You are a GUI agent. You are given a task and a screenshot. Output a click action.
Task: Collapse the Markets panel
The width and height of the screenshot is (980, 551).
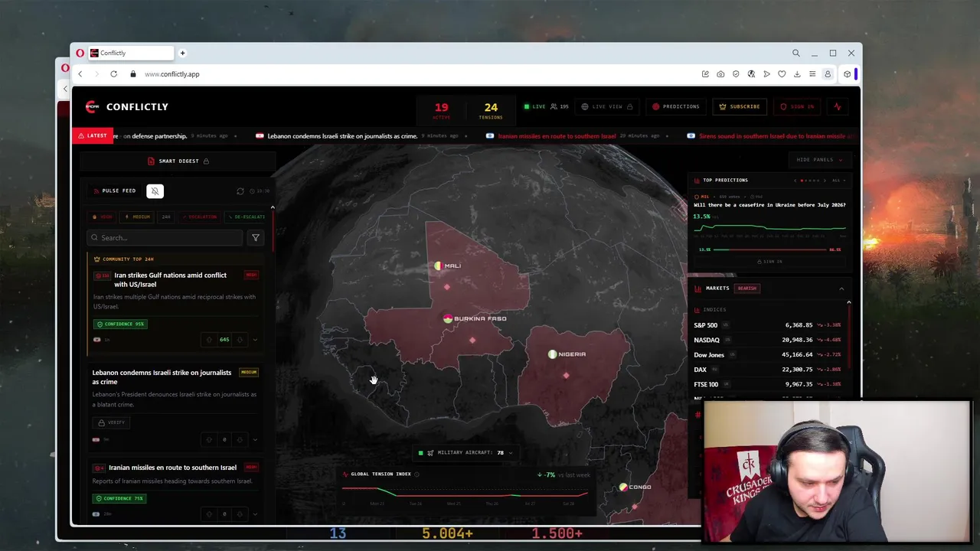pos(841,289)
